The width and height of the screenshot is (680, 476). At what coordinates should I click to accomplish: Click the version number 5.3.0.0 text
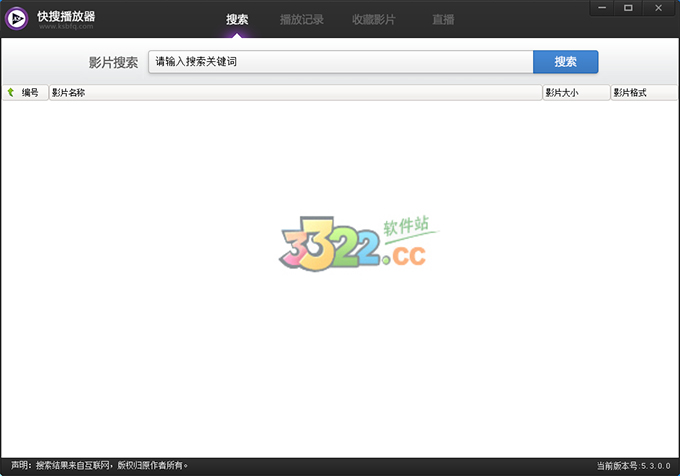point(657,465)
